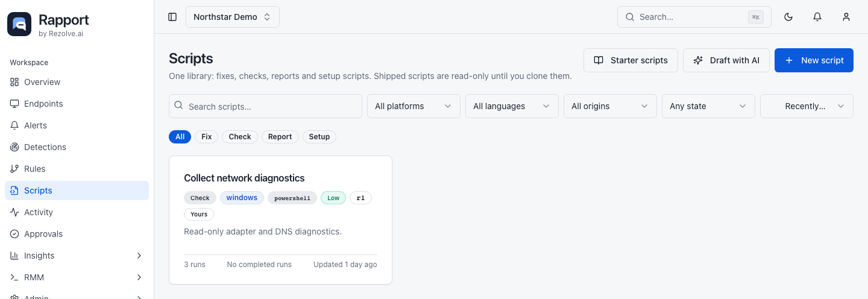Screen dimensions: 868x299
Task: Click the Updated 1 day ago text
Action: tap(345, 265)
